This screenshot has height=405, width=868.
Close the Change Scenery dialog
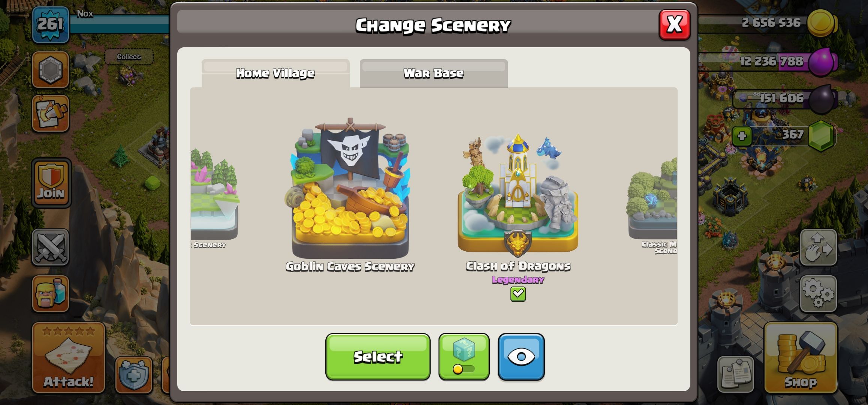pos(675,25)
